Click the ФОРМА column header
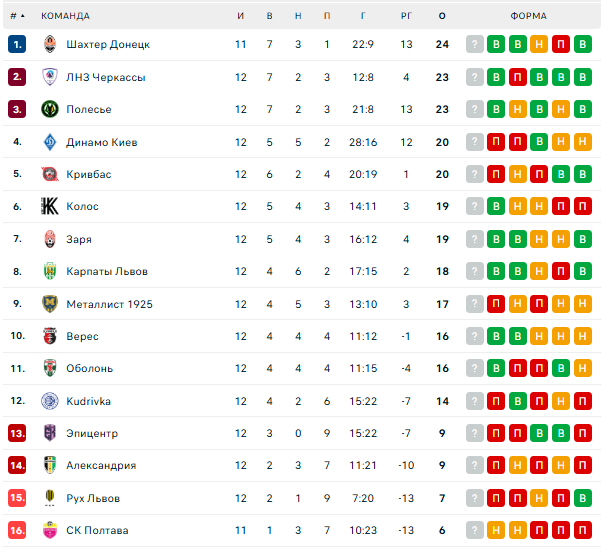608x554 pixels. click(528, 16)
